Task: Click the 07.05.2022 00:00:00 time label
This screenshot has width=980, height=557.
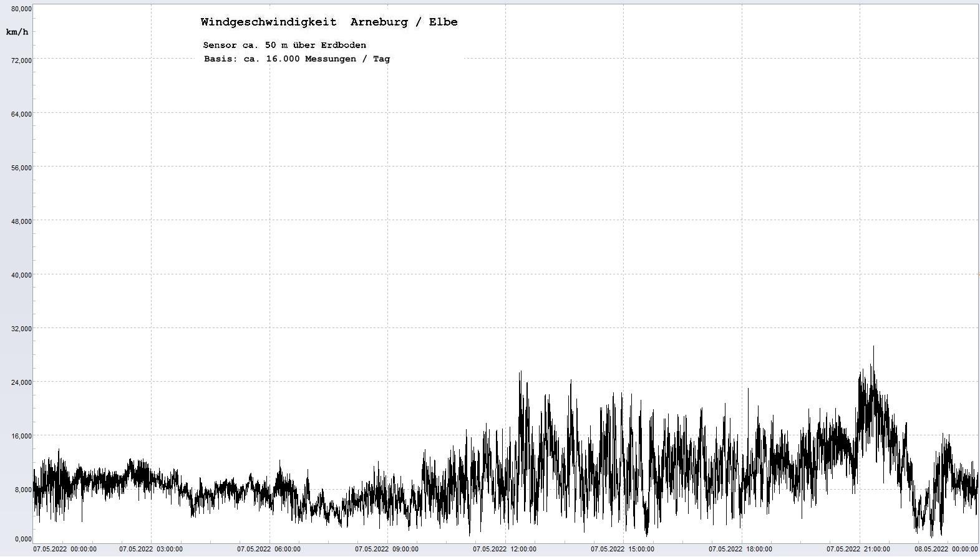Action: [65, 550]
